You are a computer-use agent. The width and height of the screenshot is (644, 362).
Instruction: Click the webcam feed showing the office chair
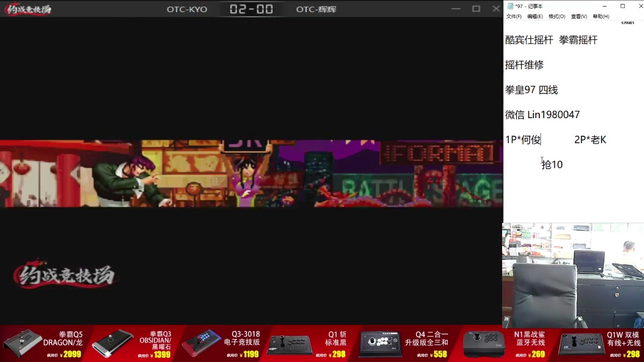573,276
